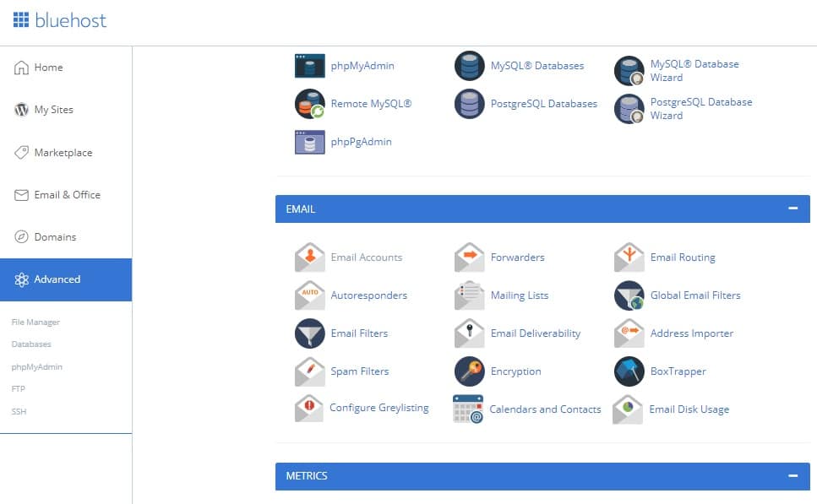The image size is (817, 504).
Task: Open the Email Disk Usage text link
Action: tap(689, 409)
